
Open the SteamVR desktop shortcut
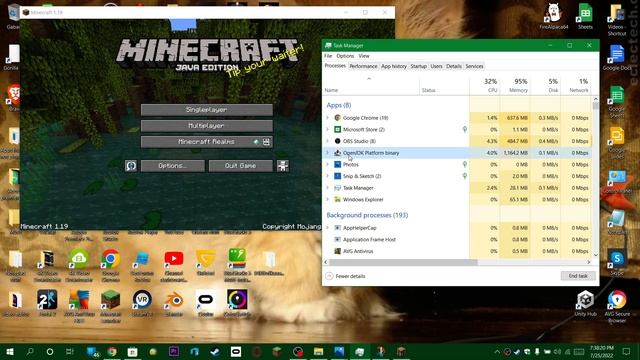pyautogui.click(x=142, y=304)
